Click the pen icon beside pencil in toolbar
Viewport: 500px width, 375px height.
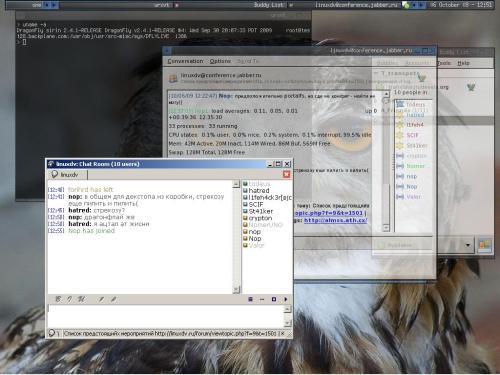113,299
